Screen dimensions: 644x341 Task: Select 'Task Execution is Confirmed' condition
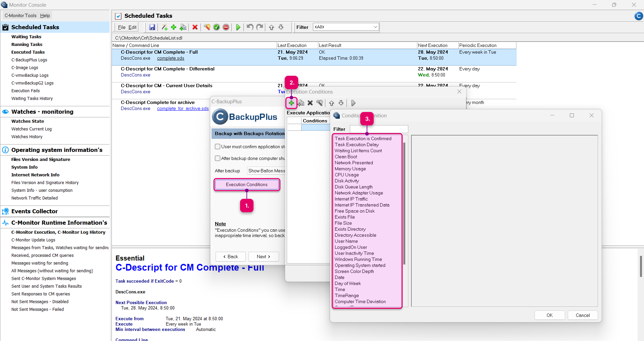[363, 138]
